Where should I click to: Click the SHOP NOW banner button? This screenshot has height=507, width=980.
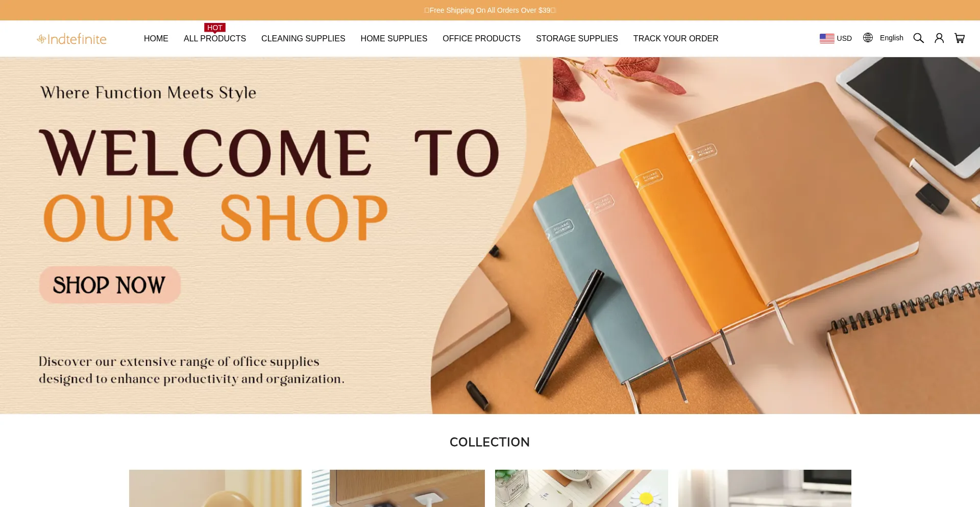coord(110,285)
